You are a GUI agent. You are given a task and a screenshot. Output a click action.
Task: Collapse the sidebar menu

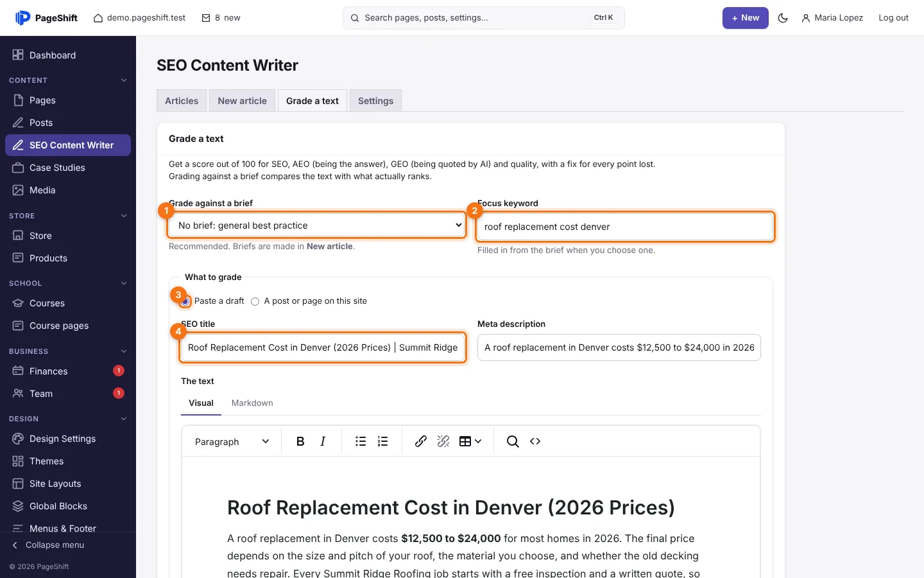tap(49, 545)
